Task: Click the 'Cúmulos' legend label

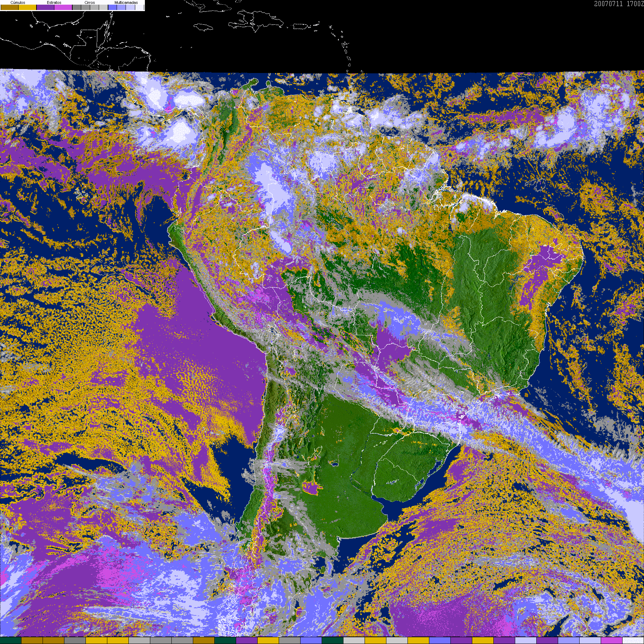Action: point(18,3)
